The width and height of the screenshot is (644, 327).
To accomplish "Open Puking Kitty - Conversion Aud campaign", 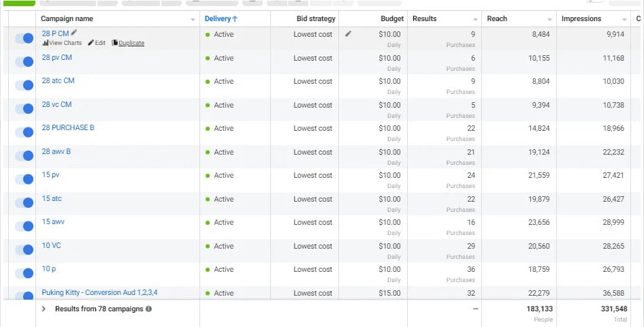I will click(99, 293).
